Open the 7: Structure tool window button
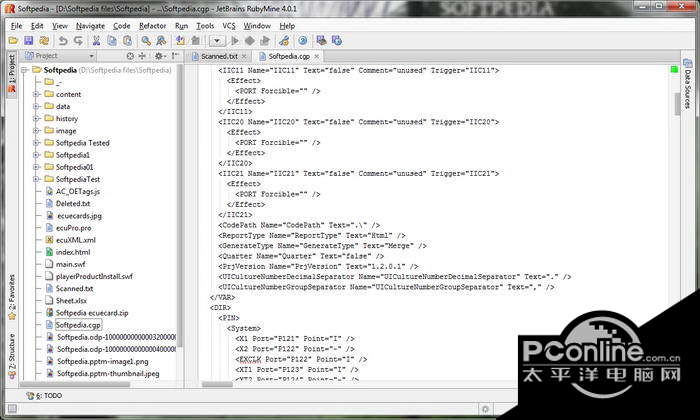700x420 pixels. click(x=12, y=356)
